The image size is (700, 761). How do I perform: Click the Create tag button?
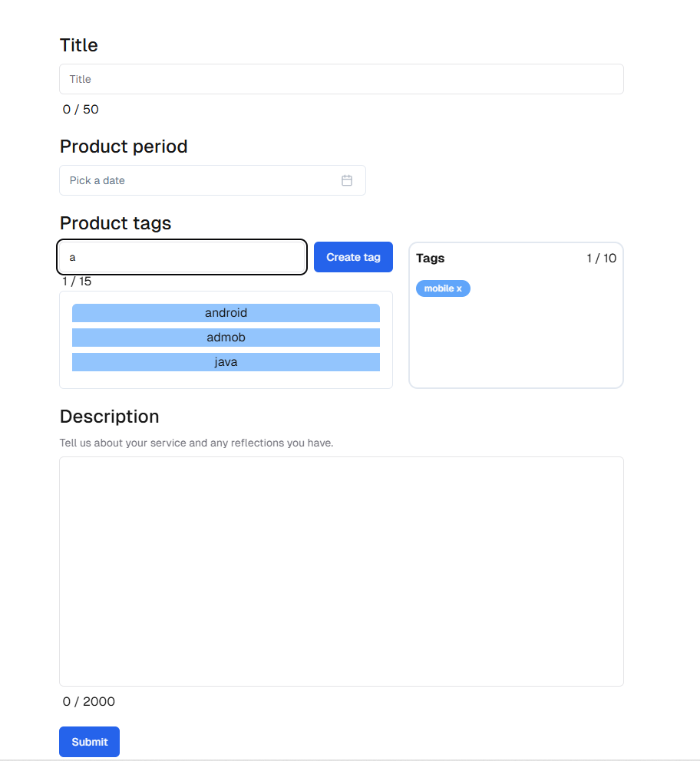[x=353, y=257]
